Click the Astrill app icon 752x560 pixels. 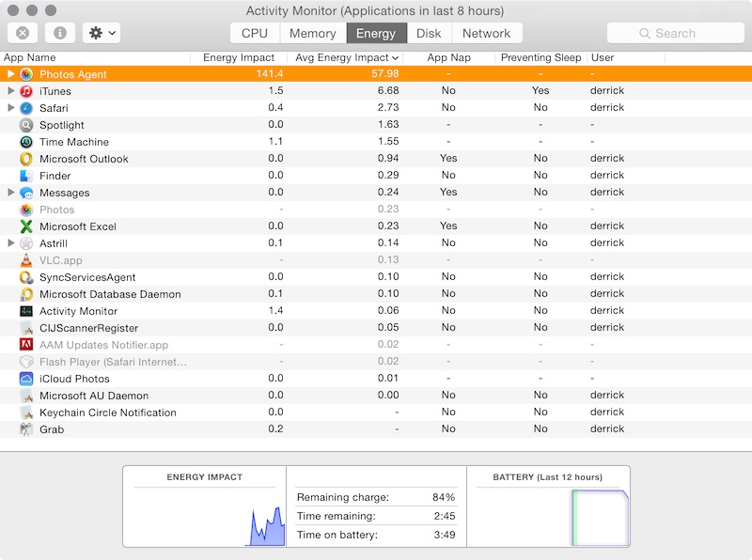[x=26, y=243]
